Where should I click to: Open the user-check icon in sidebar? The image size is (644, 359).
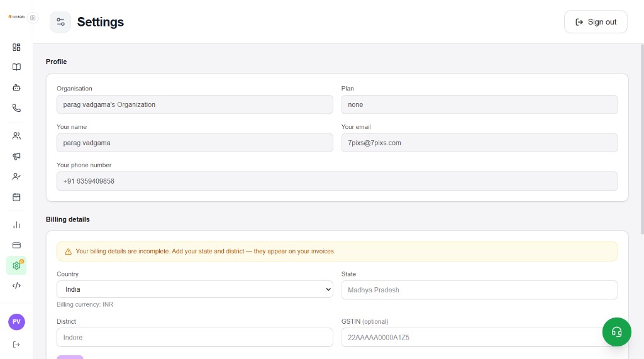[16, 177]
